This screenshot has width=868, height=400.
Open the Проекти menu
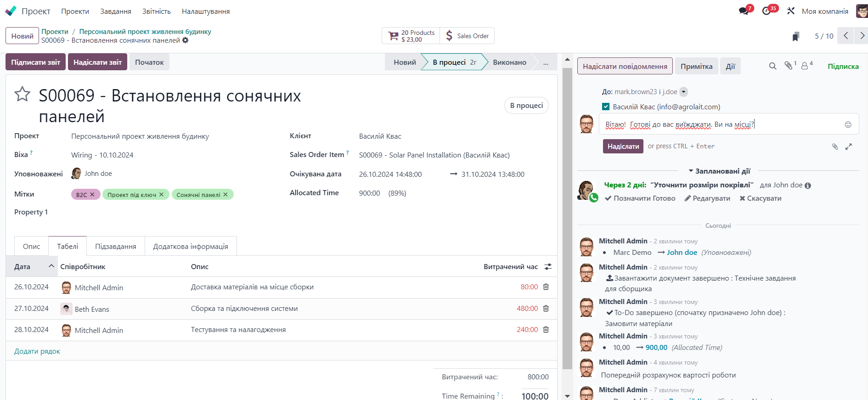pos(75,11)
